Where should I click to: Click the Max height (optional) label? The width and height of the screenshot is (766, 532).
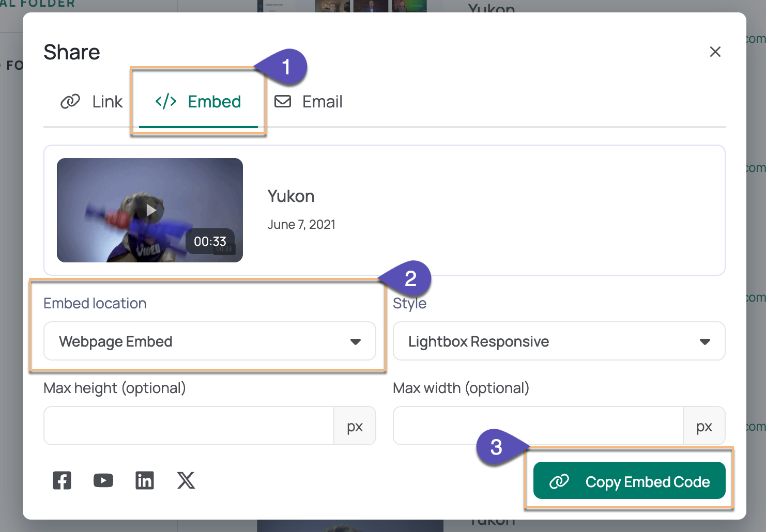(x=115, y=388)
